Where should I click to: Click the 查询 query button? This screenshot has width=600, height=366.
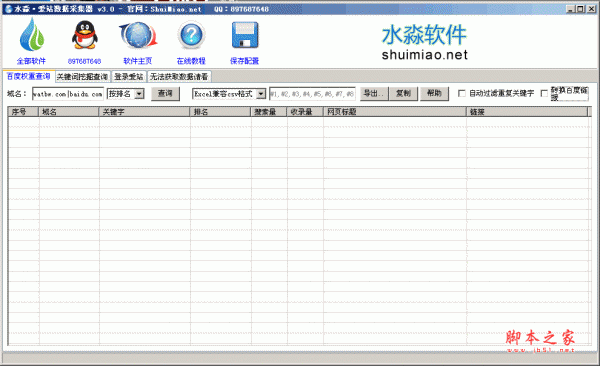165,93
